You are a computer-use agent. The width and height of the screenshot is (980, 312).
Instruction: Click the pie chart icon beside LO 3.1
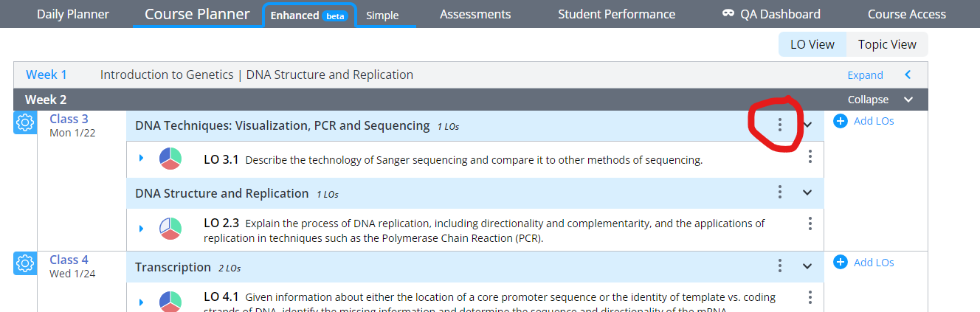(170, 159)
